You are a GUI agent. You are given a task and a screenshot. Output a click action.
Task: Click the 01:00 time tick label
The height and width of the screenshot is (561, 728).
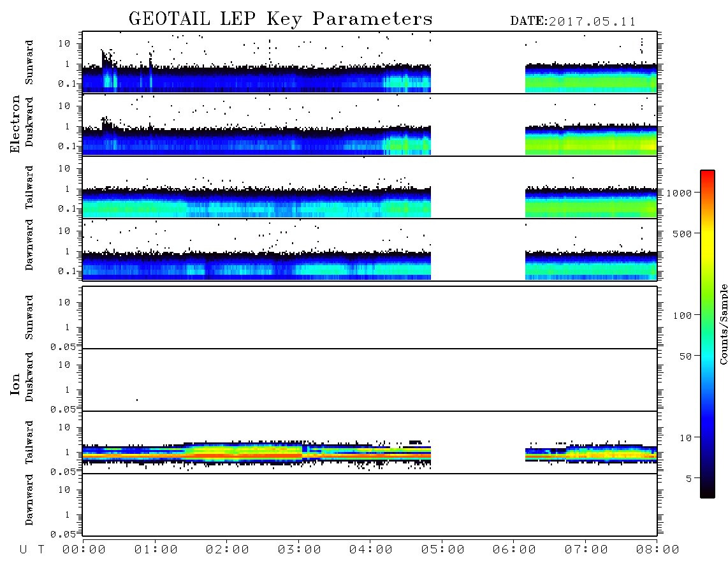156,550
